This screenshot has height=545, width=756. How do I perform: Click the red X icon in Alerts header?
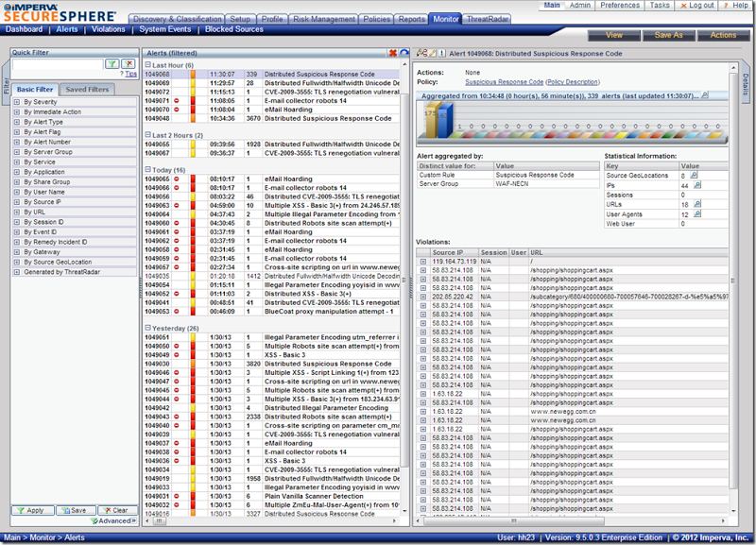(393, 54)
